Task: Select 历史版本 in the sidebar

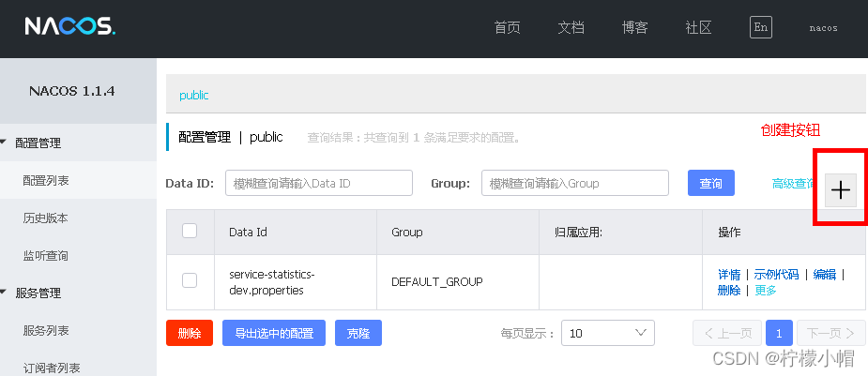Action: [x=78, y=218]
